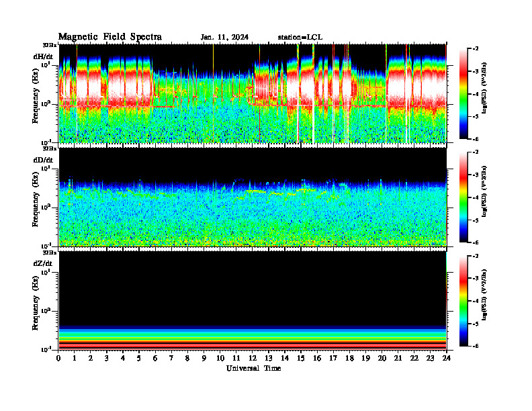Click the hour 4 tick label on the time axis
532x411 pixels.
coord(123,359)
